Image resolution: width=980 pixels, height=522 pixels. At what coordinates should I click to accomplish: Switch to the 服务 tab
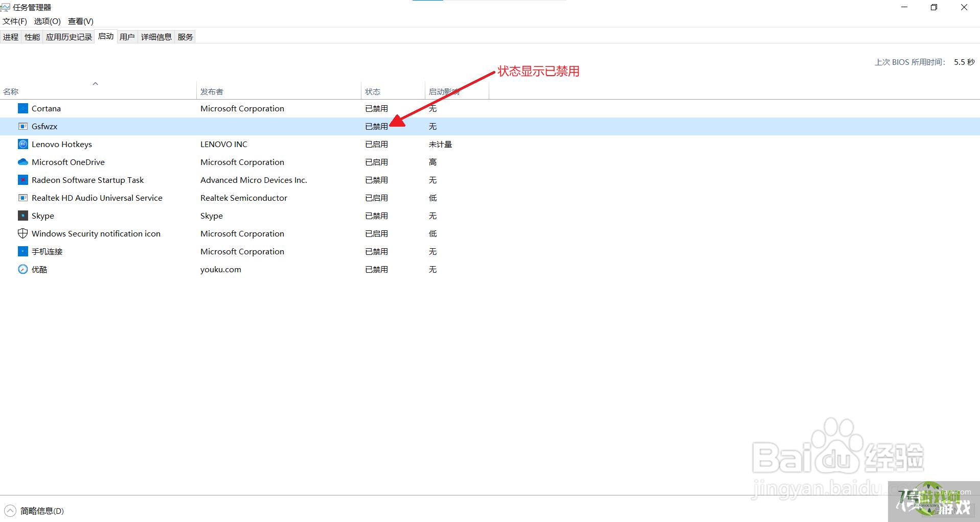pyautogui.click(x=186, y=37)
